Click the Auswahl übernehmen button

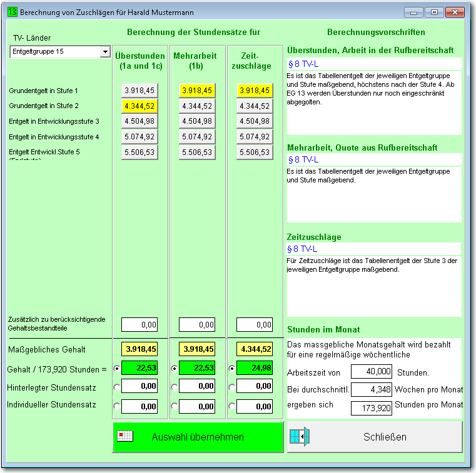pos(198,437)
